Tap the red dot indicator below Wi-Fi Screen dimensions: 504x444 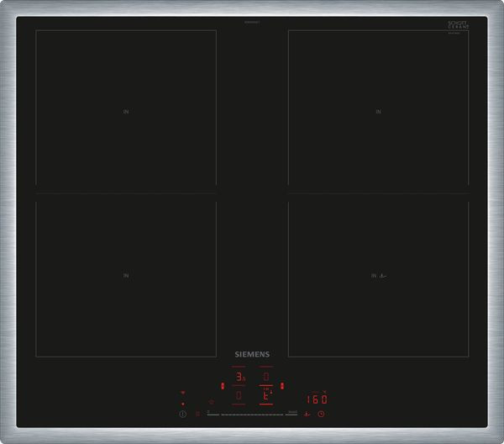click(183, 404)
